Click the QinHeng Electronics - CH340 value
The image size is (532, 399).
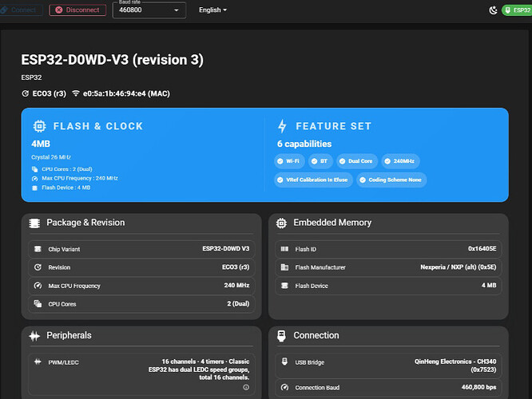click(455, 365)
